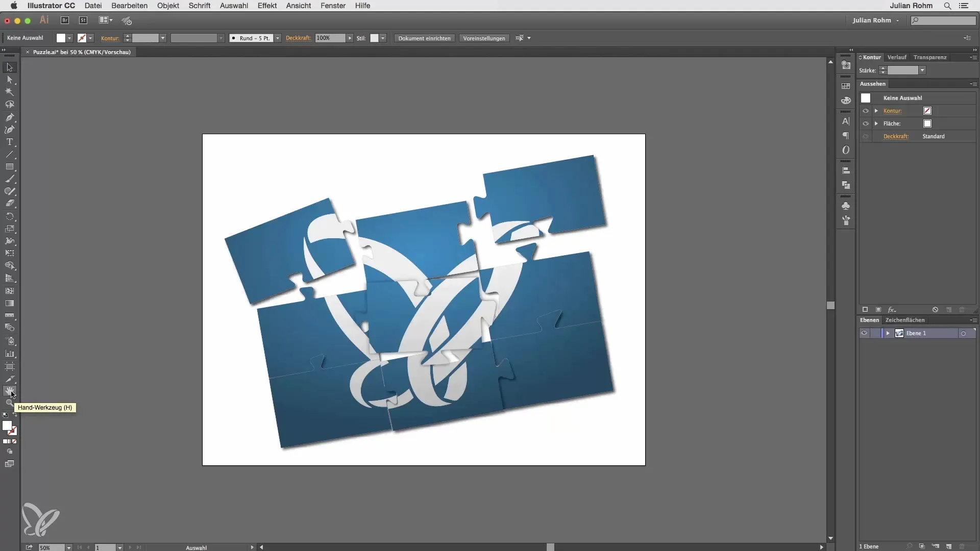
Task: Open the 50% zoom level dropdown
Action: 68,547
